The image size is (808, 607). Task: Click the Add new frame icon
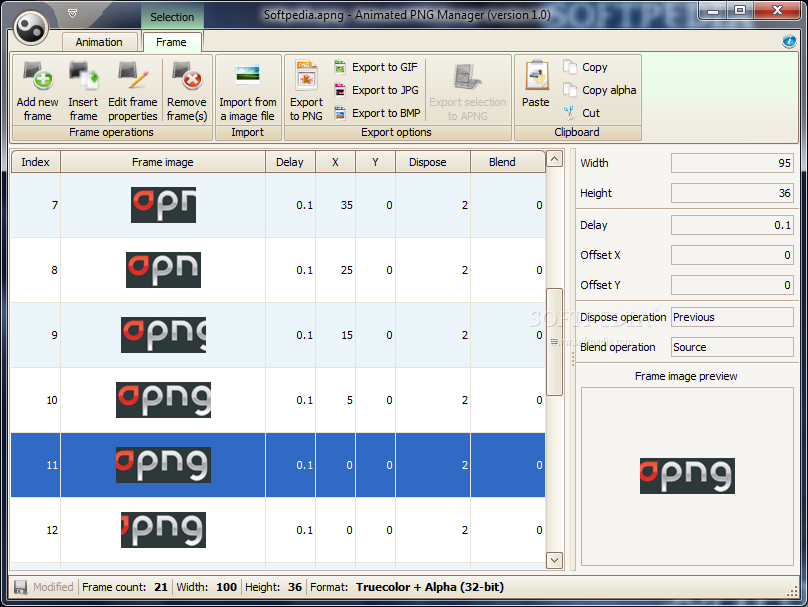tap(37, 76)
